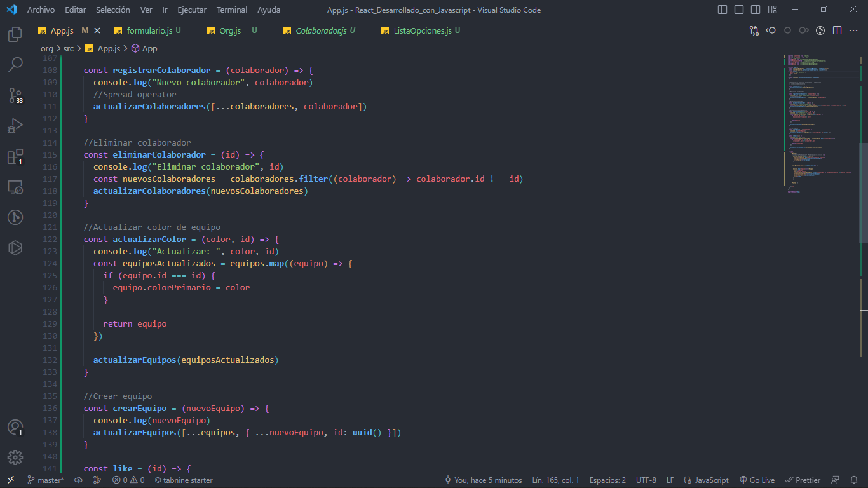Close the App.js tab
This screenshot has height=488, width=868.
pyautogui.click(x=97, y=30)
